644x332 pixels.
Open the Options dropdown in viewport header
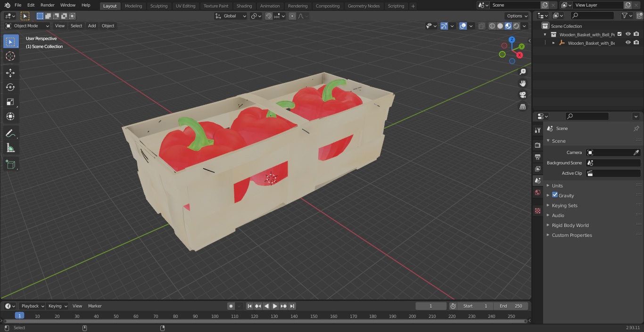[x=517, y=16]
